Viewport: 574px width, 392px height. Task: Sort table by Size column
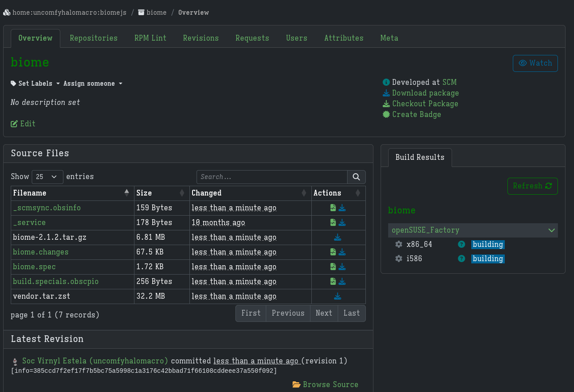pos(162,193)
